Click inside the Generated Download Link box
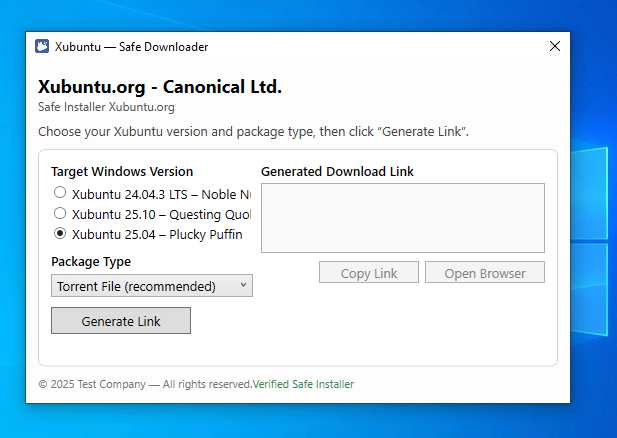The image size is (617, 438). [x=402, y=217]
